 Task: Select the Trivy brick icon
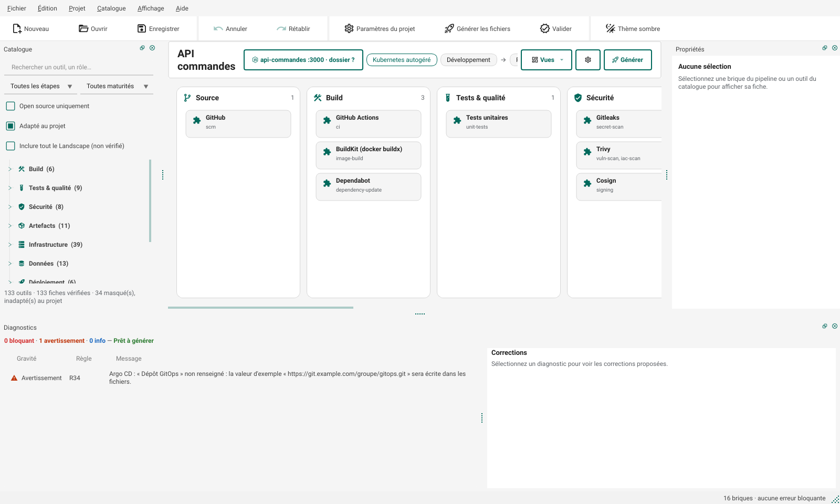(x=587, y=152)
